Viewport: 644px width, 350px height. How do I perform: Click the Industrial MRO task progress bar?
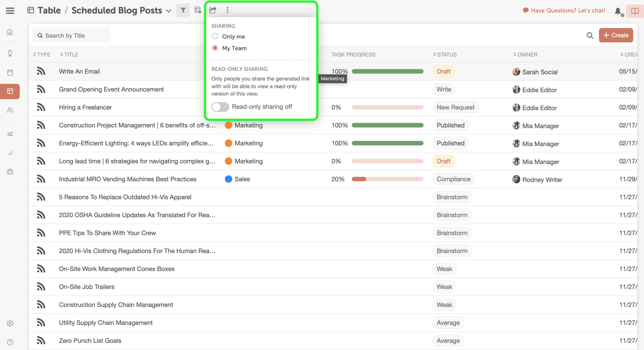coord(387,179)
